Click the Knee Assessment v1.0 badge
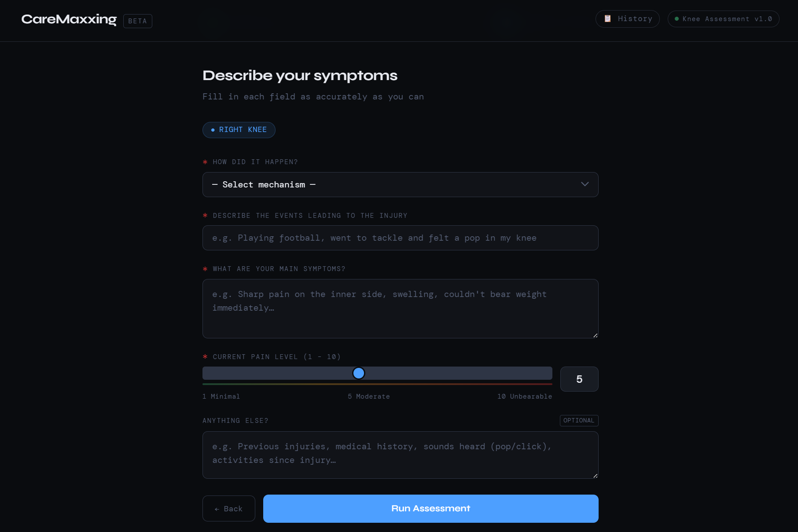Image resolution: width=798 pixels, height=532 pixels. click(x=723, y=19)
